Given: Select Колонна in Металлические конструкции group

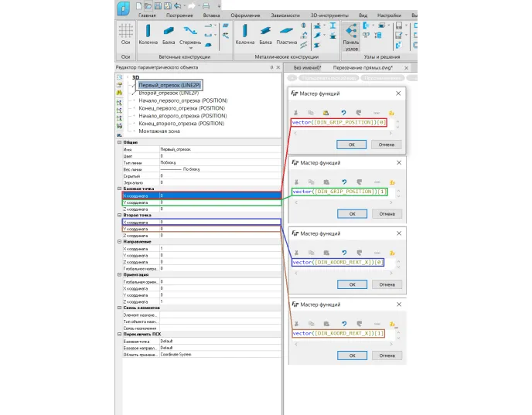Looking at the screenshot, I should tap(244, 34).
